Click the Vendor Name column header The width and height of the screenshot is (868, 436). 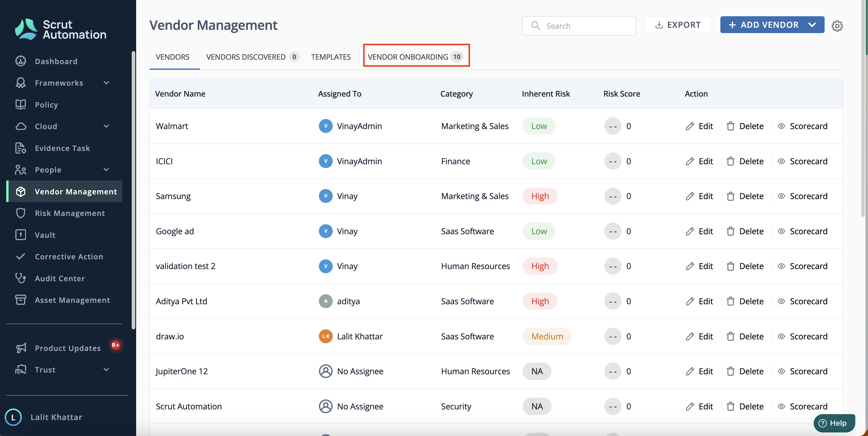(x=180, y=94)
